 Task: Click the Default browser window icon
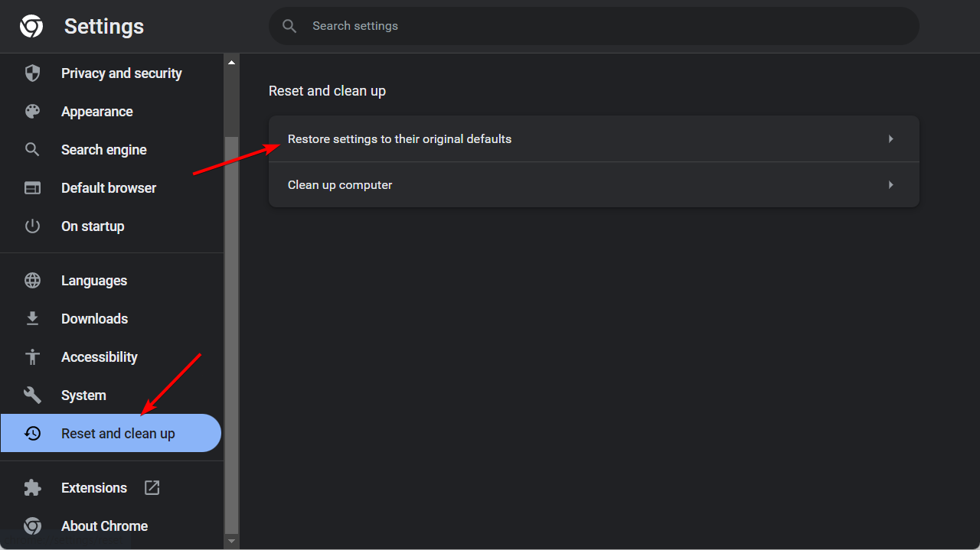click(x=32, y=188)
